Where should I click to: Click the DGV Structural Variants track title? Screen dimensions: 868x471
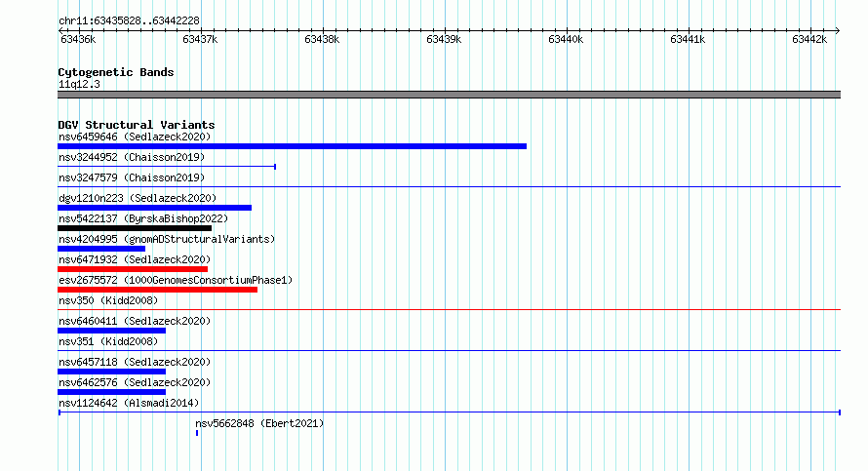pyautogui.click(x=137, y=125)
